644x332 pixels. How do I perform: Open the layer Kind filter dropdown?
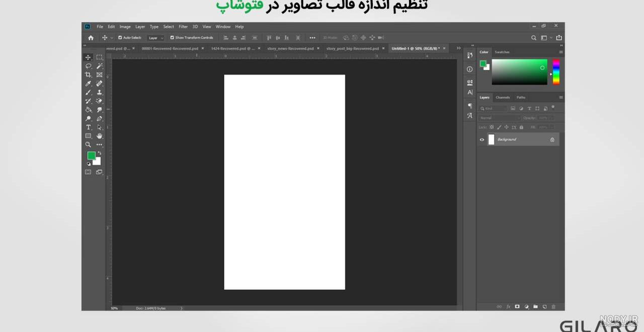[x=493, y=108]
